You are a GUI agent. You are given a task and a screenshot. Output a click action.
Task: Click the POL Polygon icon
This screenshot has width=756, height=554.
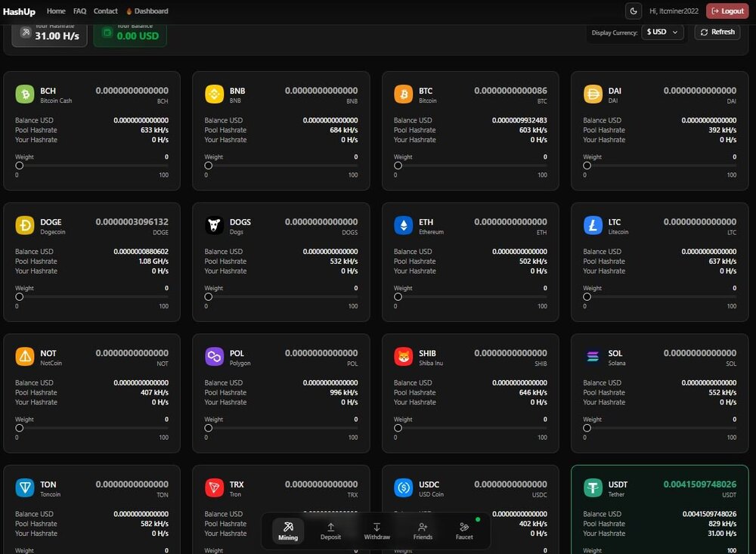pyautogui.click(x=214, y=356)
